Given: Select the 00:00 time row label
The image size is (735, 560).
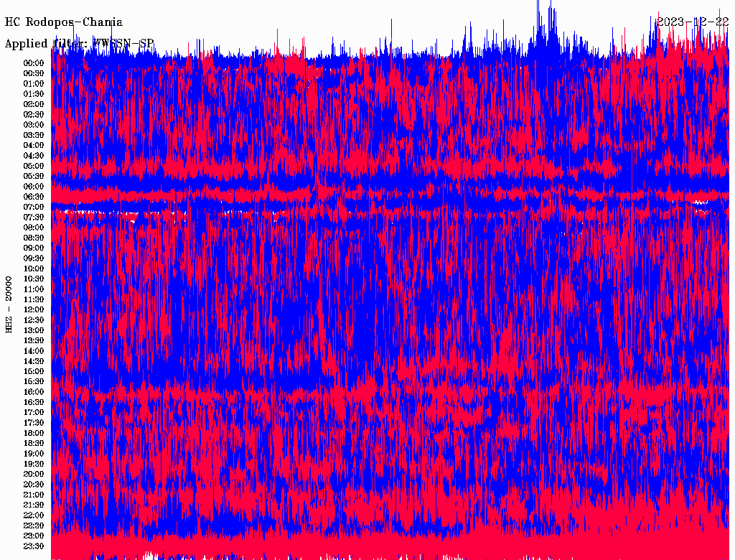Looking at the screenshot, I should coord(34,62).
